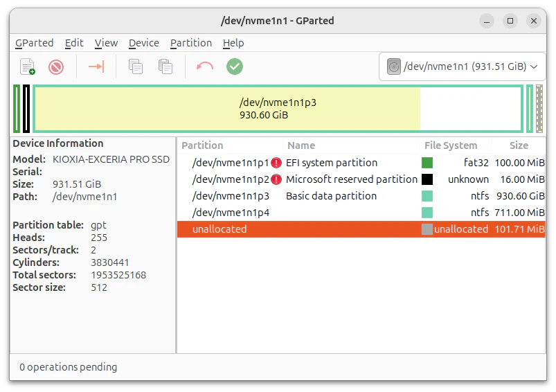Viewport: 556px width, 392px height.
Task: Click the red warning icon beside nvme1n1p2
Action: 276,179
